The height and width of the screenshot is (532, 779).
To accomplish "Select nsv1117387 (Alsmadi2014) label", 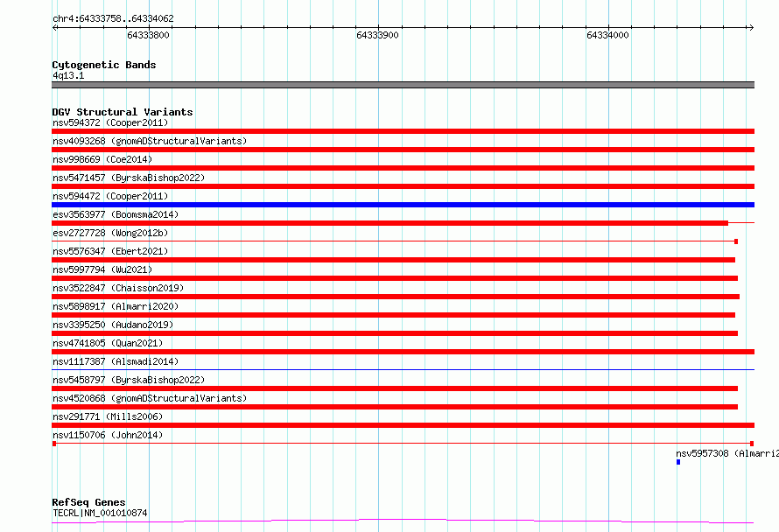I will pos(116,361).
